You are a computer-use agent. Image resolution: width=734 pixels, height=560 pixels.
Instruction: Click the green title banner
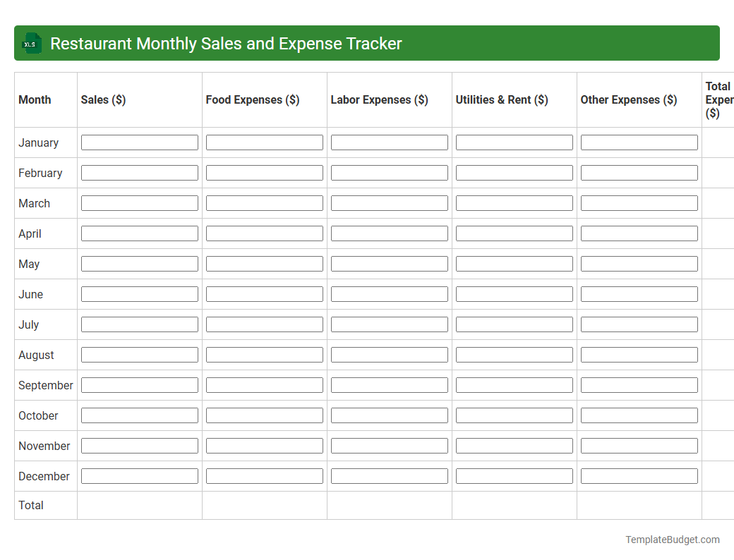point(367,43)
